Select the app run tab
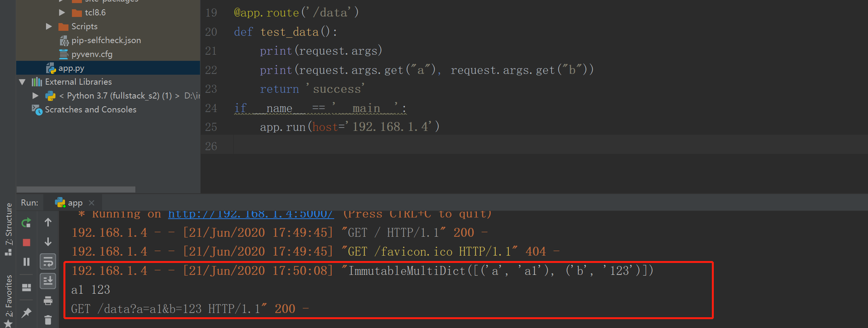The image size is (868, 328). [73, 202]
